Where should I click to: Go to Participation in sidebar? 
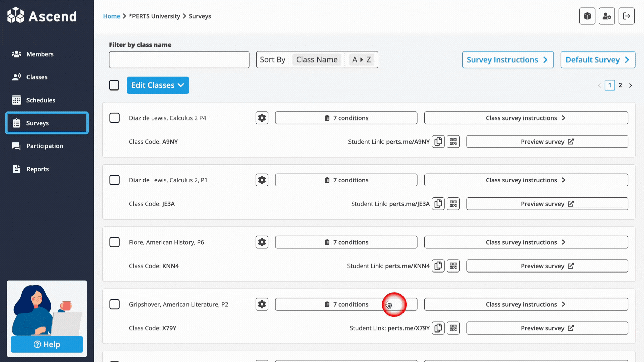coord(45,146)
